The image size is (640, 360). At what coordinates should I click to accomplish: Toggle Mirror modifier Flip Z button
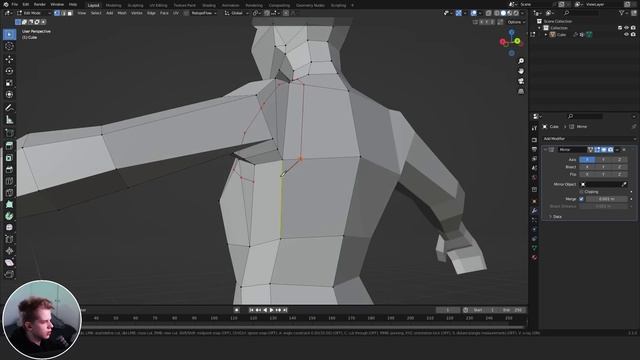(x=619, y=174)
